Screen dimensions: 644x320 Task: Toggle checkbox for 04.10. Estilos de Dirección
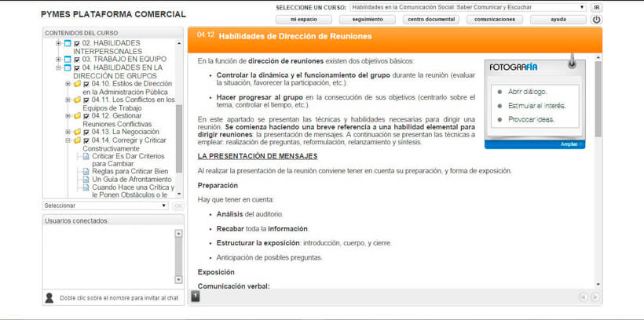(86, 84)
